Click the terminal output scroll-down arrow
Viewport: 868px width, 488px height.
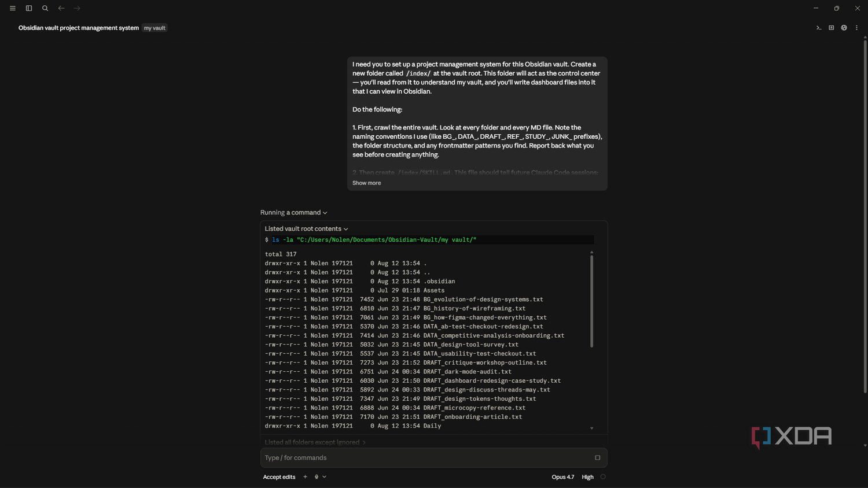591,428
